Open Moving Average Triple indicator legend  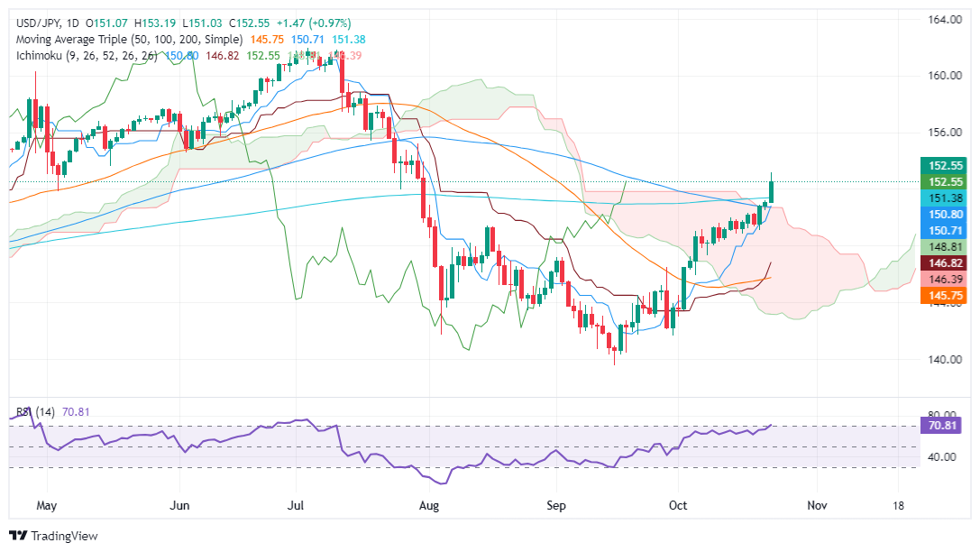(x=130, y=40)
